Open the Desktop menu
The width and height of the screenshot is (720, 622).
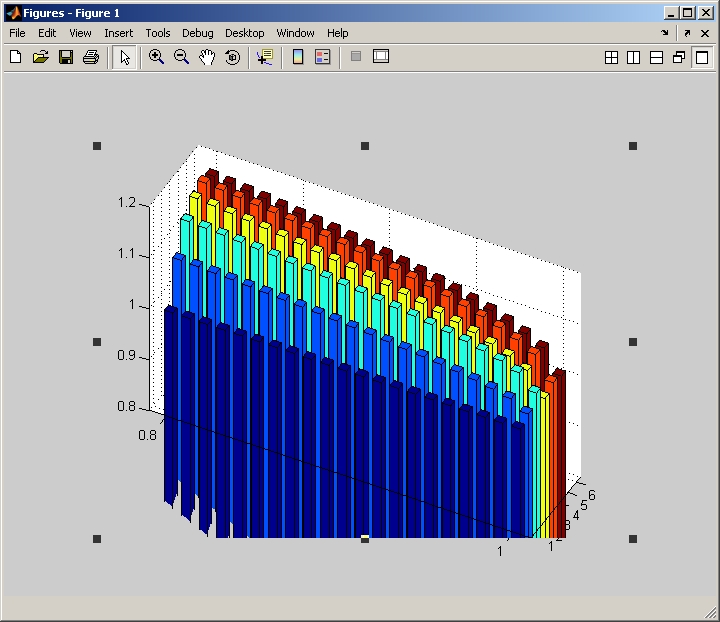[x=245, y=33]
